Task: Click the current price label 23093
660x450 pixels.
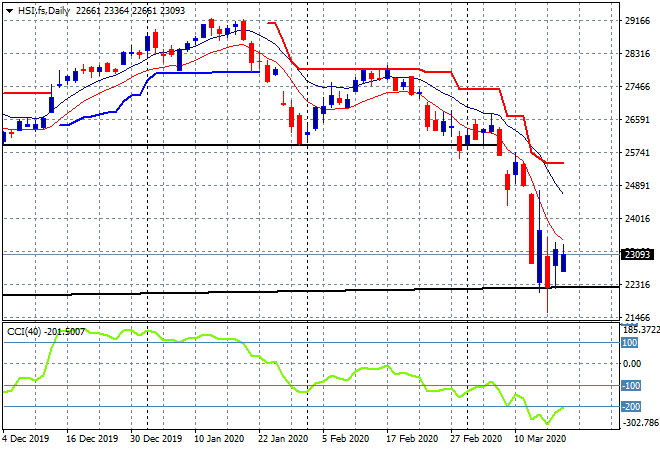Action: (637, 255)
